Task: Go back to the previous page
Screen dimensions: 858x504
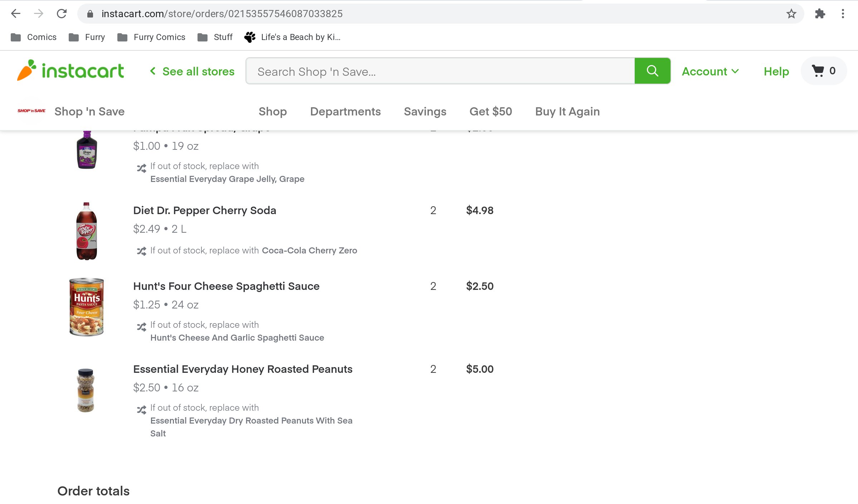Action: [x=16, y=14]
